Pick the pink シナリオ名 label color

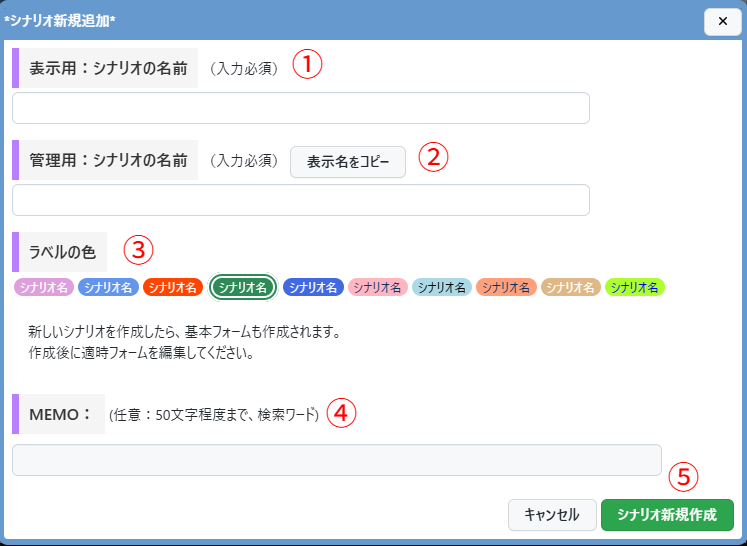pyautogui.click(x=378, y=287)
